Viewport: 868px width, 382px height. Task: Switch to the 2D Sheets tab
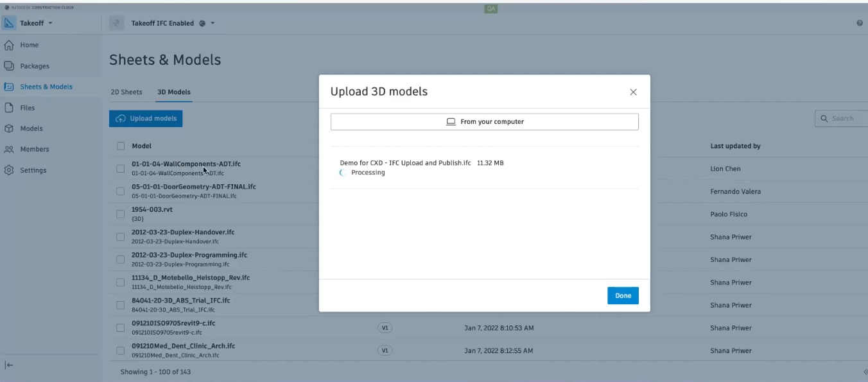[x=126, y=92]
